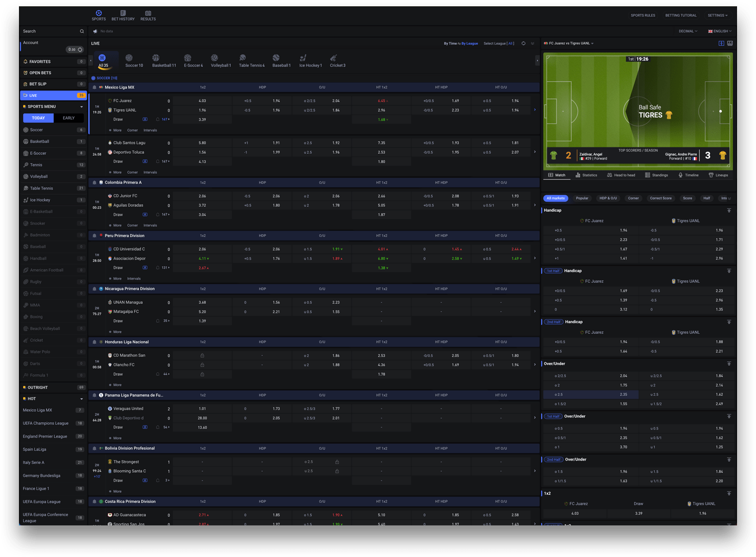Toggle notification bell for Mexico Liga MX
The image size is (756, 557).
(94, 87)
